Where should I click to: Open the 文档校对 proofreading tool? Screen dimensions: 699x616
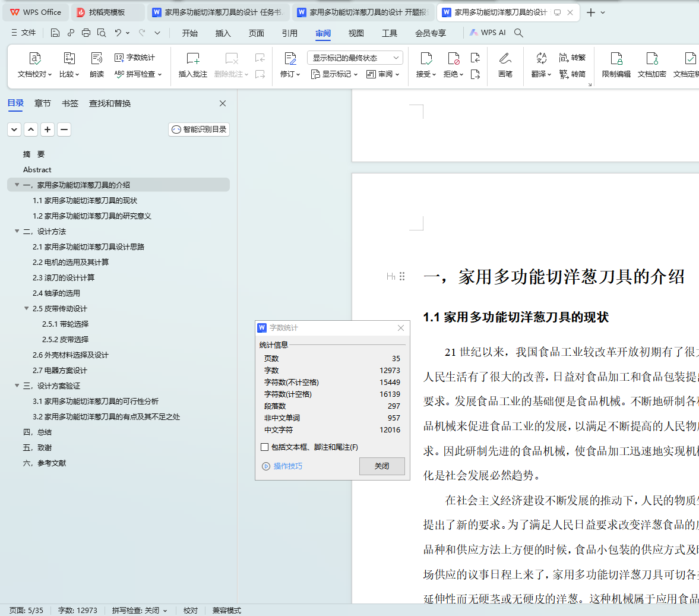(35, 65)
